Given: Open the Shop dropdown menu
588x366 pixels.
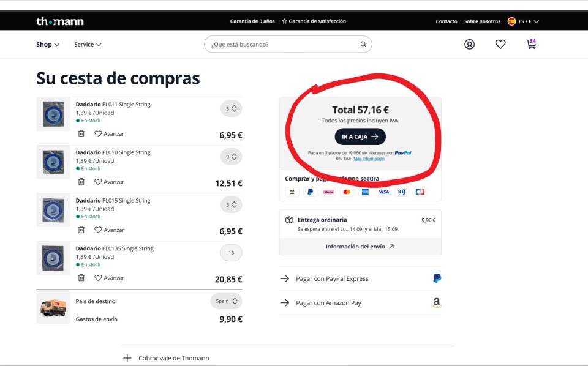Looking at the screenshot, I should pyautogui.click(x=48, y=44).
